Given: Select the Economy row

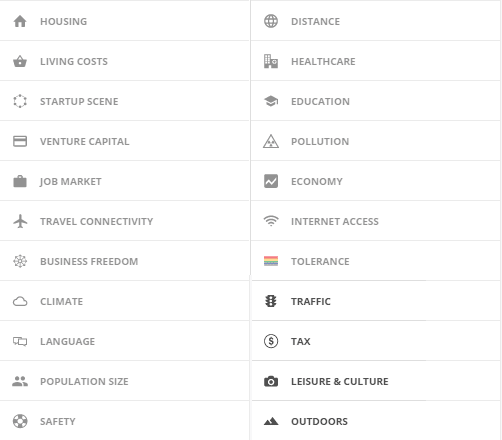Looking at the screenshot, I should [376, 181].
